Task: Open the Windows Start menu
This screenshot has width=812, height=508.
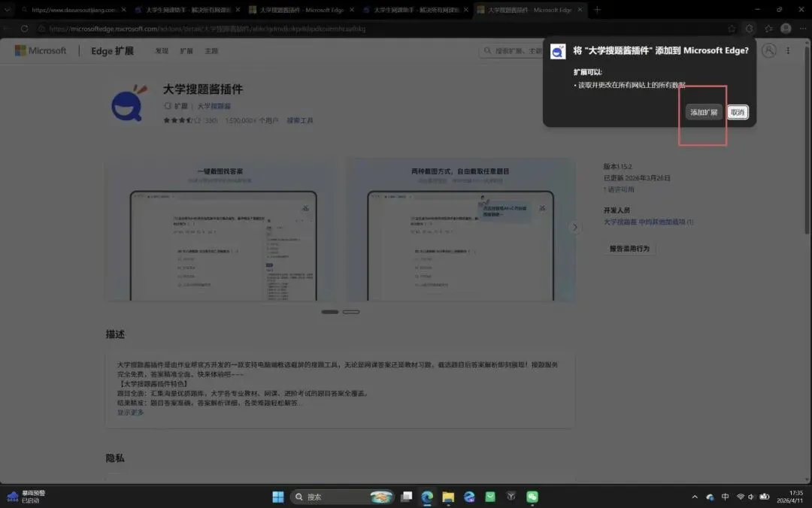Action: pyautogui.click(x=278, y=497)
